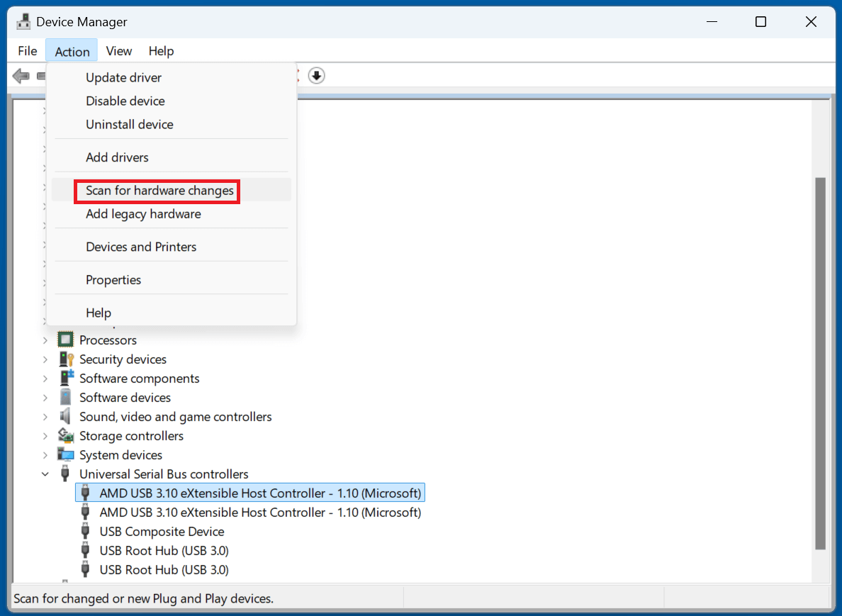This screenshot has width=842, height=616.
Task: Click the Security devices key icon
Action: pyautogui.click(x=66, y=359)
